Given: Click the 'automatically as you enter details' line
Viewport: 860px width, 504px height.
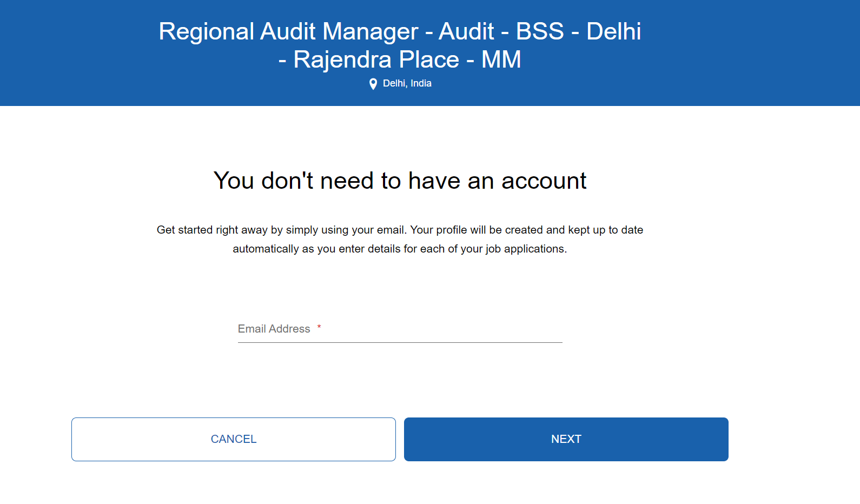Looking at the screenshot, I should click(x=400, y=249).
